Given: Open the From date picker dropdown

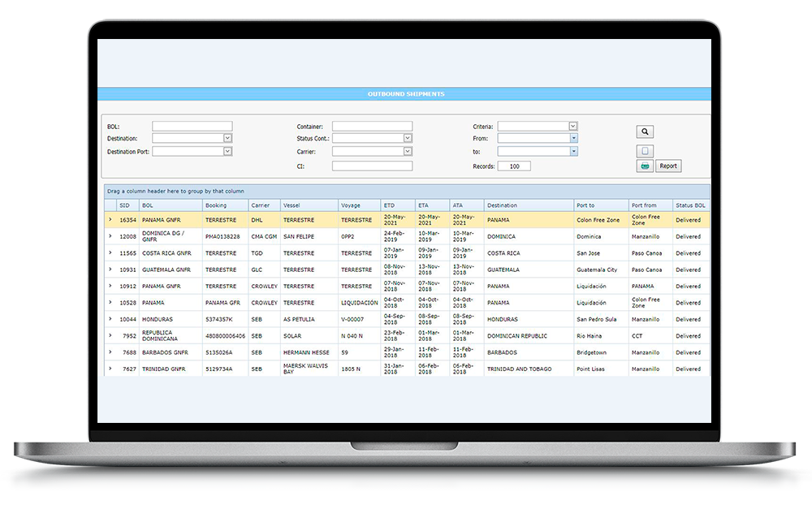Looking at the screenshot, I should [x=573, y=139].
